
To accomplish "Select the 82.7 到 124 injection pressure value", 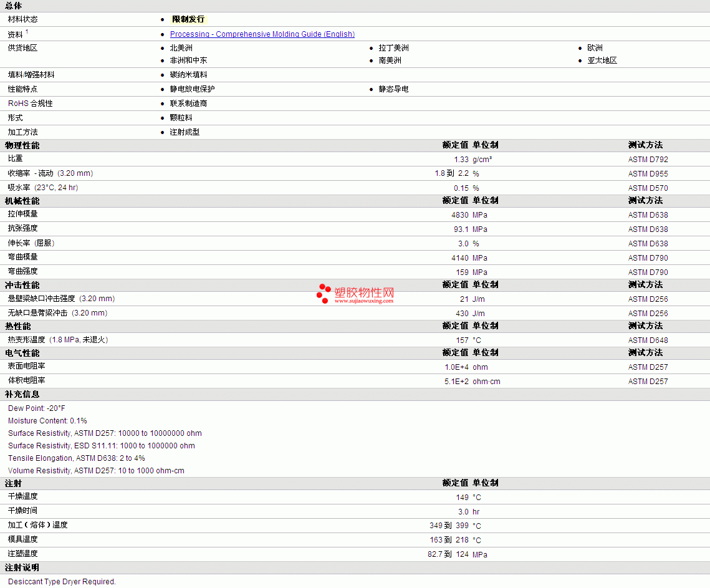I will (448, 554).
